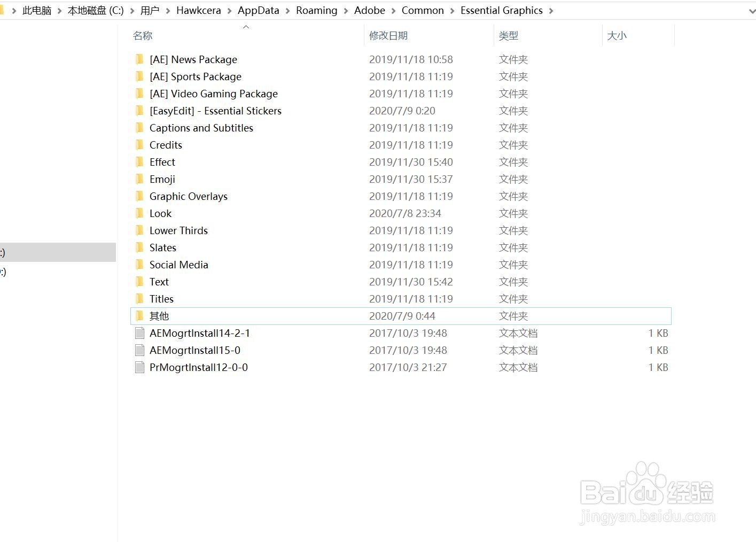Select the Credits folder icon
The width and height of the screenshot is (756, 542).
coord(139,145)
